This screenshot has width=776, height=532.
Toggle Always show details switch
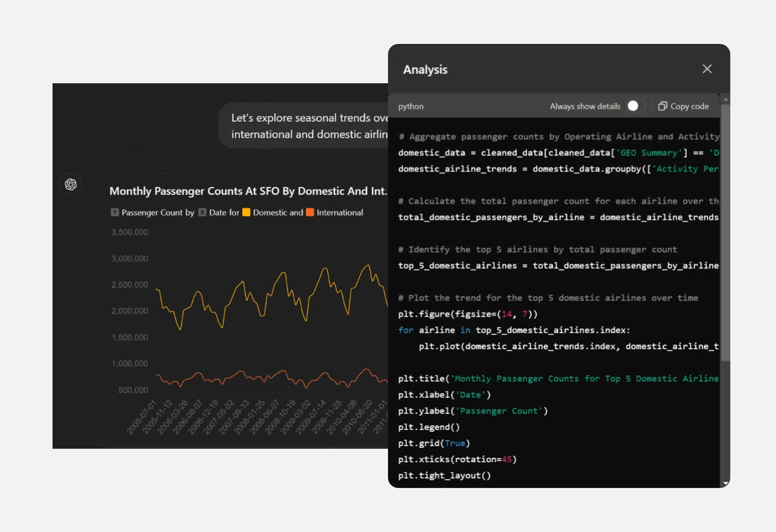tap(636, 106)
